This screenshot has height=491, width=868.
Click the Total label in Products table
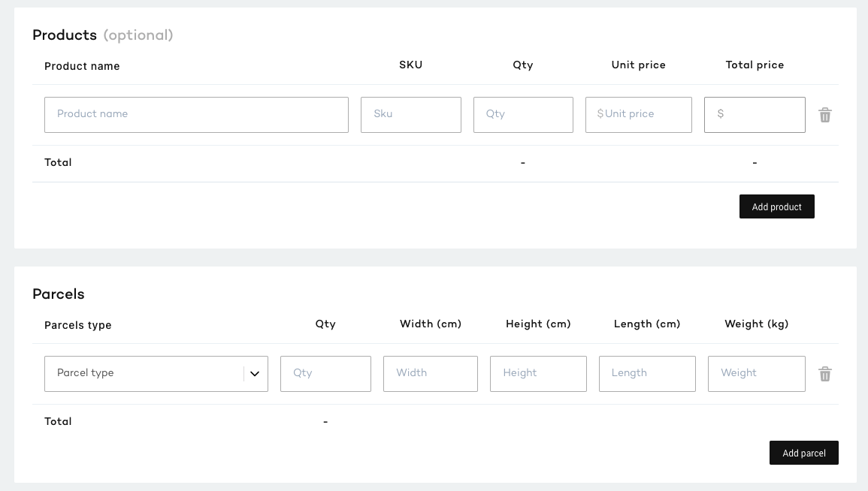coord(58,163)
